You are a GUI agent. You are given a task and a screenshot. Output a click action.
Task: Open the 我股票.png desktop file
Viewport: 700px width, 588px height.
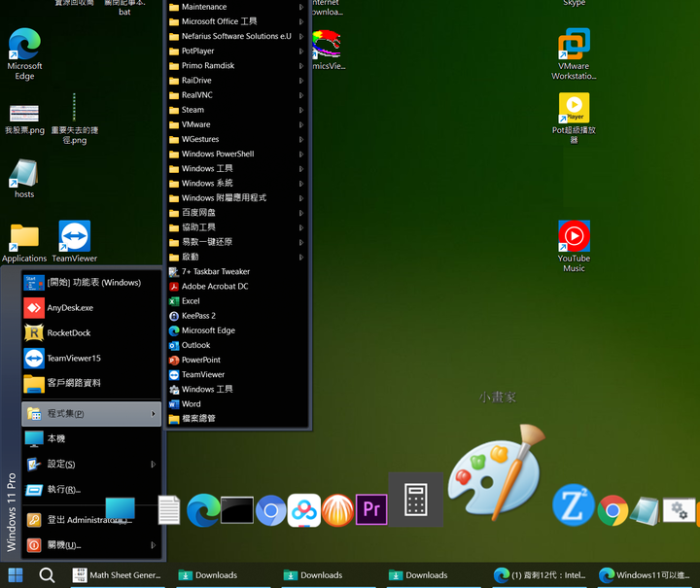click(x=24, y=120)
